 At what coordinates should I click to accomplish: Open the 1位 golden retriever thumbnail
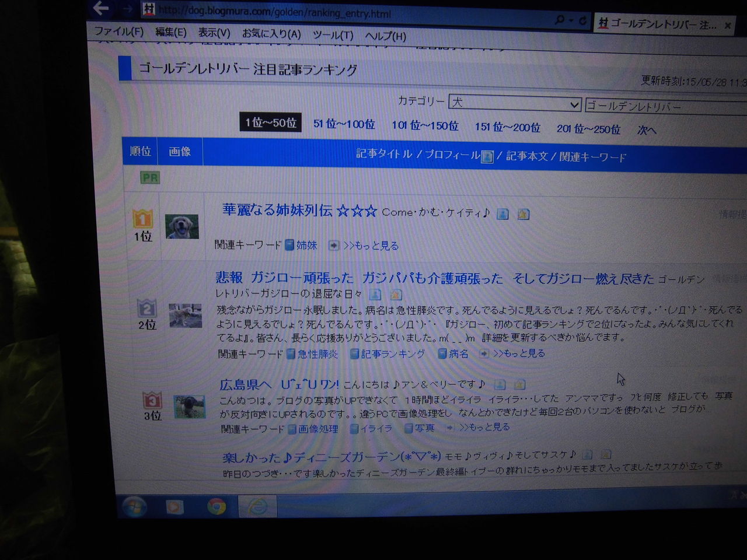pos(181,226)
